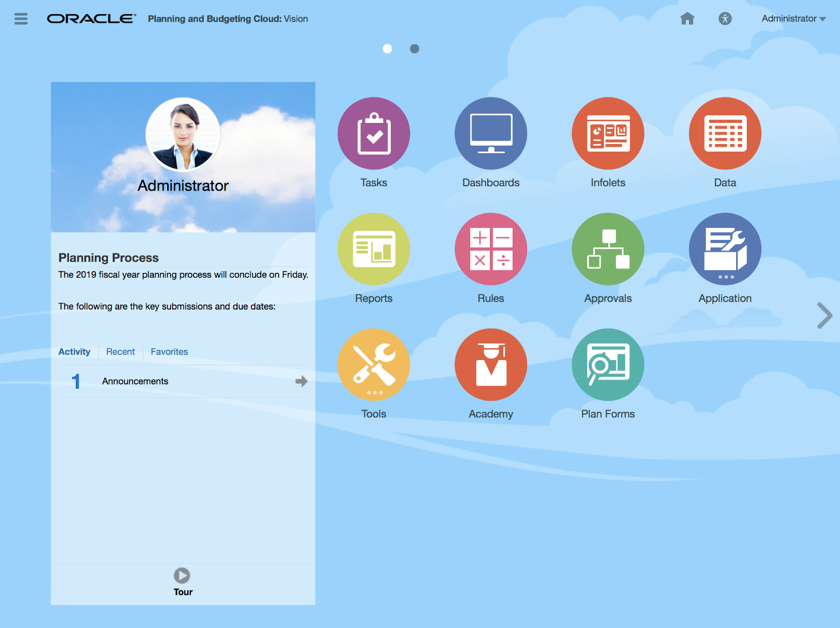Click the Tools label
The height and width of the screenshot is (628, 840).
coord(374,414)
